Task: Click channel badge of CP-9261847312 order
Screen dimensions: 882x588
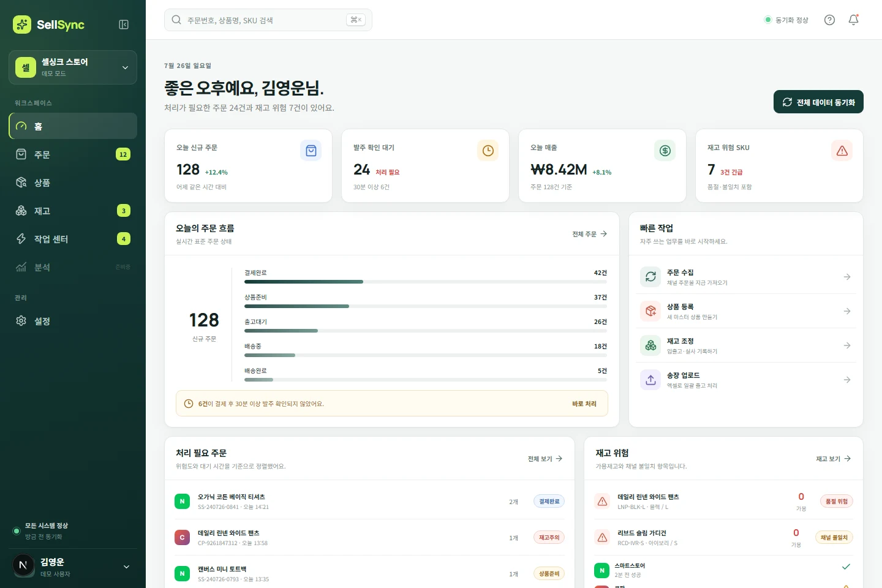Action: [182, 538]
